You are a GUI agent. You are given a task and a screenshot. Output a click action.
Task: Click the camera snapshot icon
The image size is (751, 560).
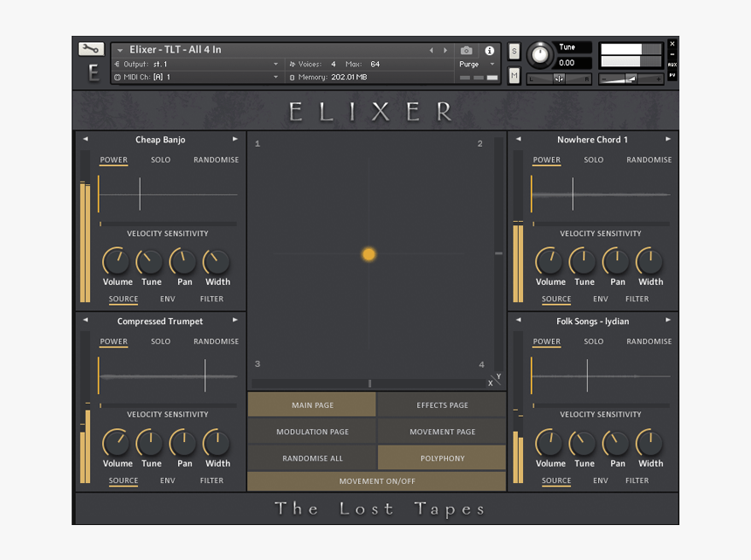[466, 51]
